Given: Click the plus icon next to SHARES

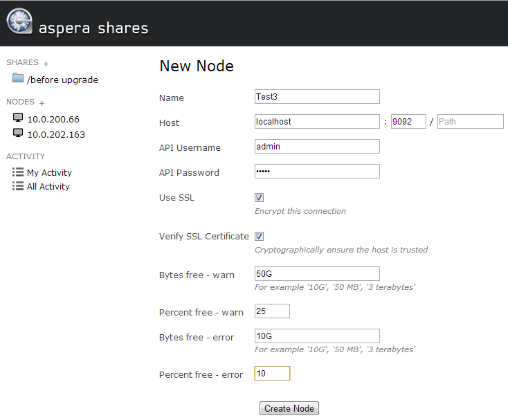Looking at the screenshot, I should pos(46,64).
